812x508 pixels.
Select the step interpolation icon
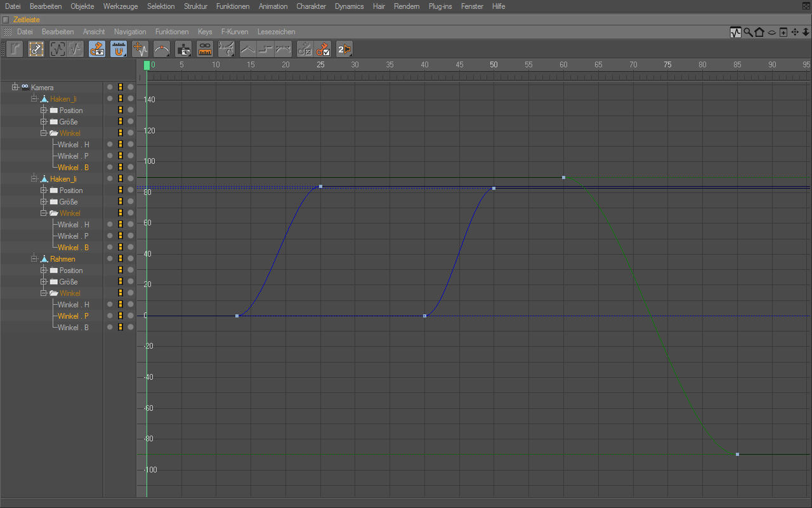point(266,49)
